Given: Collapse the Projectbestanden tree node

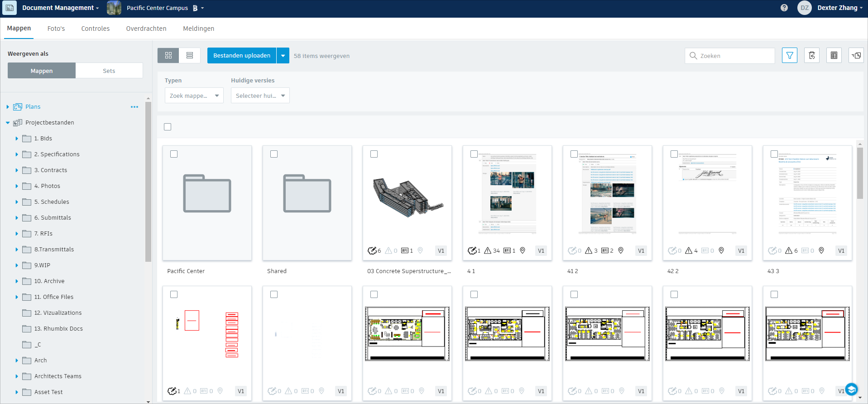Looking at the screenshot, I should click(8, 123).
